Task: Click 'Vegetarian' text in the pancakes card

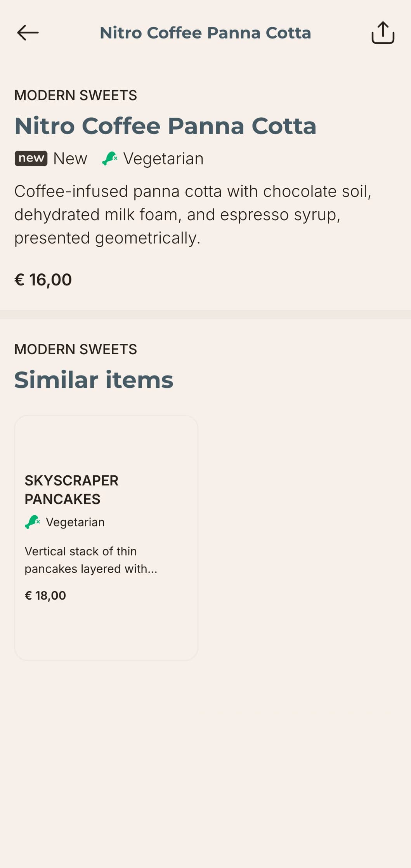Action: pyautogui.click(x=75, y=522)
